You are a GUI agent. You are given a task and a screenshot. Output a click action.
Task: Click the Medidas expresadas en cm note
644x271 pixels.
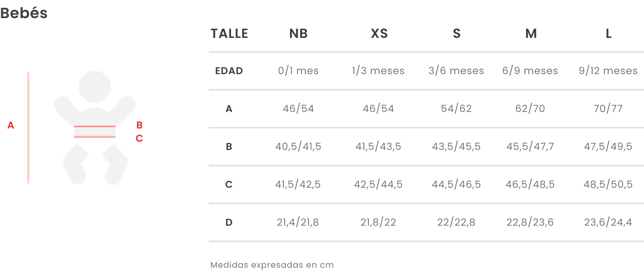coord(272,265)
